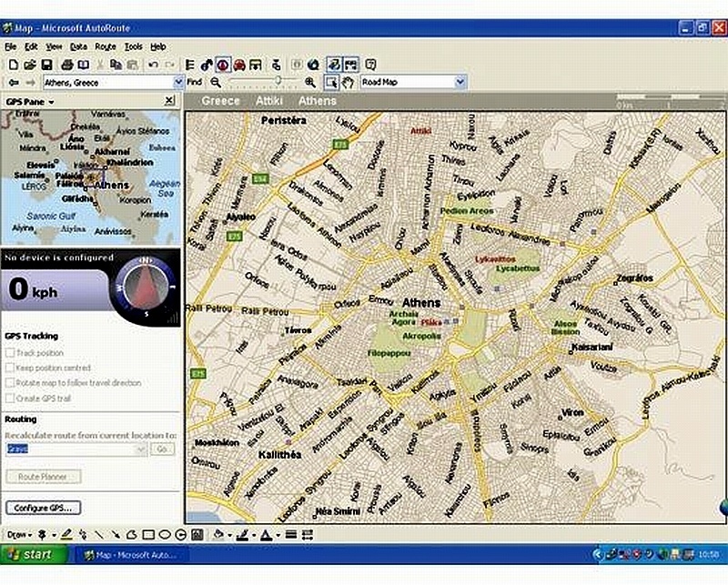Viewport: 728px width, 585px height.
Task: Select the Line drawing tool
Action: (x=99, y=535)
